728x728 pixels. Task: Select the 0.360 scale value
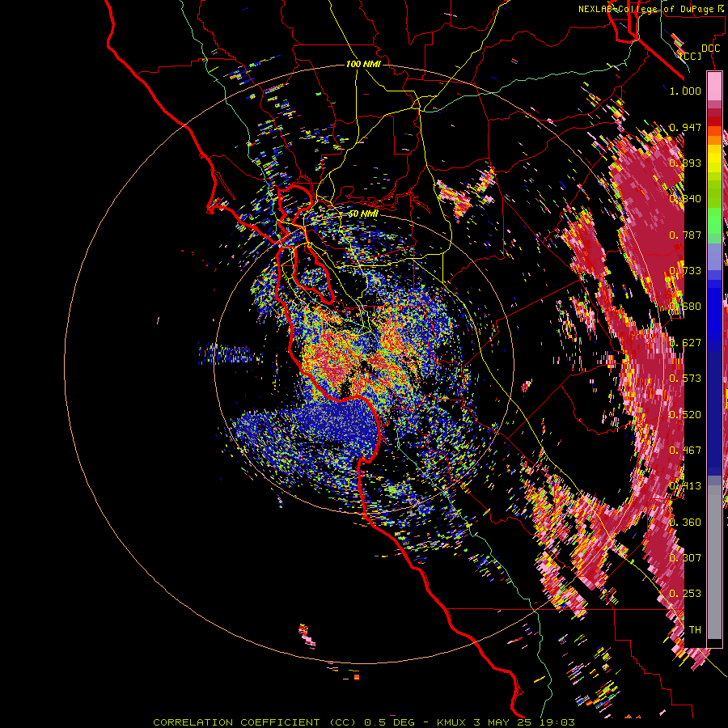[x=685, y=523]
